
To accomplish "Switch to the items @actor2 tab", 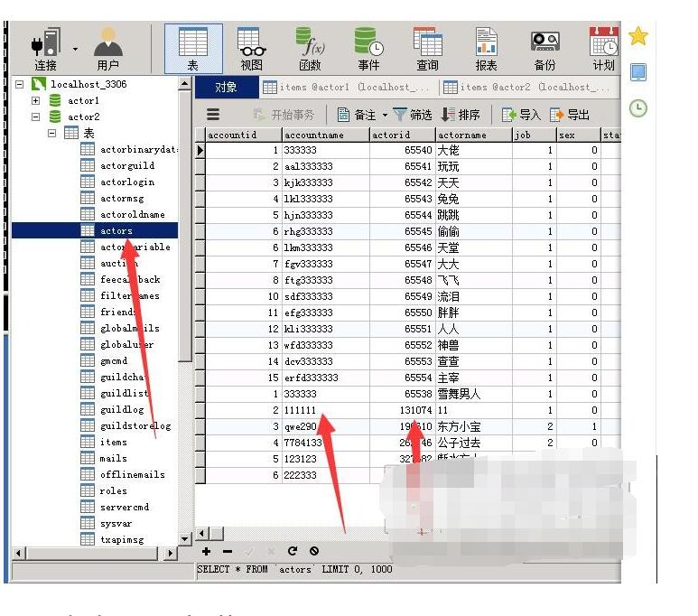I will tap(528, 88).
